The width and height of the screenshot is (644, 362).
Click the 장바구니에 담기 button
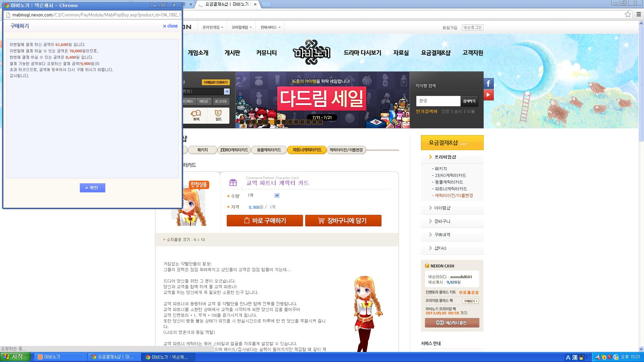[343, 221]
